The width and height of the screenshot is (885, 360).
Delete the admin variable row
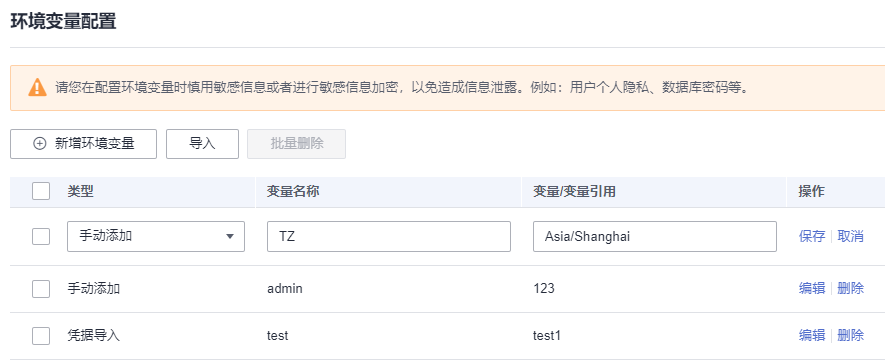[851, 288]
